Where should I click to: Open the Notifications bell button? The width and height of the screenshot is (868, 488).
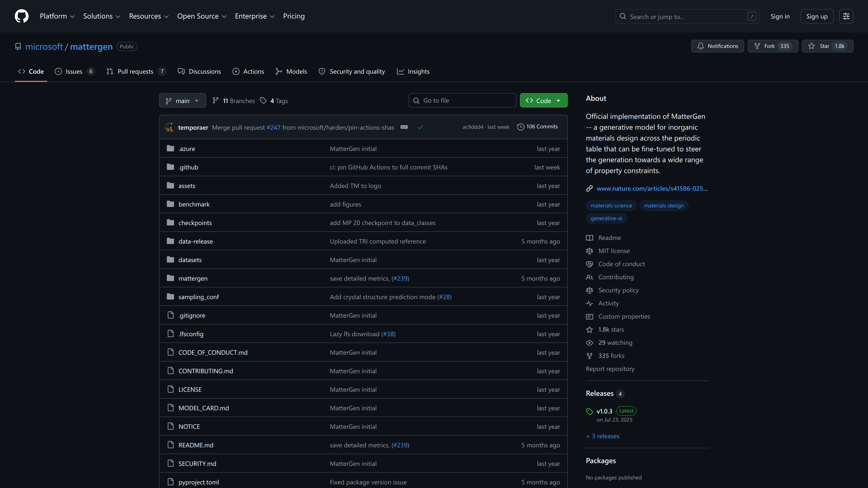point(717,46)
